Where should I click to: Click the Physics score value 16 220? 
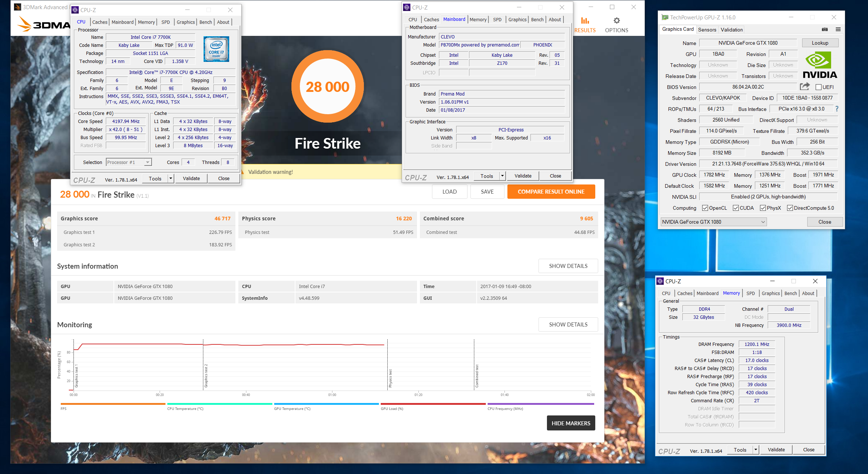point(404,219)
